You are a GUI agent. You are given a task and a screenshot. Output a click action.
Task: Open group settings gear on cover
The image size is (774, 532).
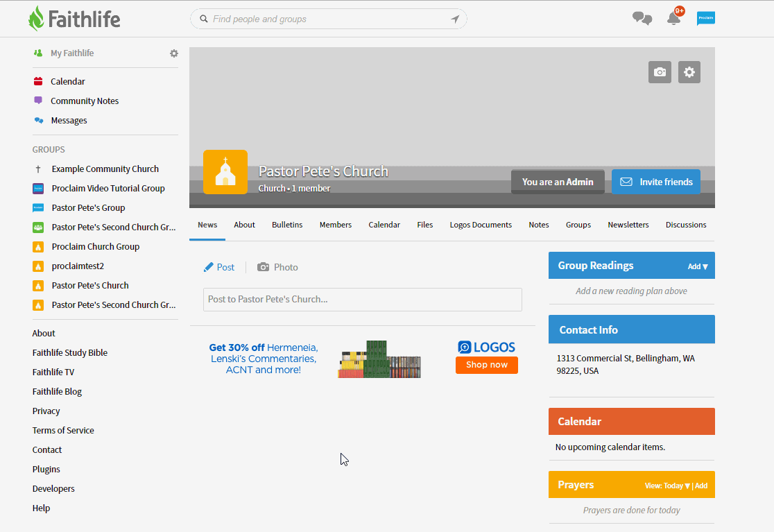689,72
